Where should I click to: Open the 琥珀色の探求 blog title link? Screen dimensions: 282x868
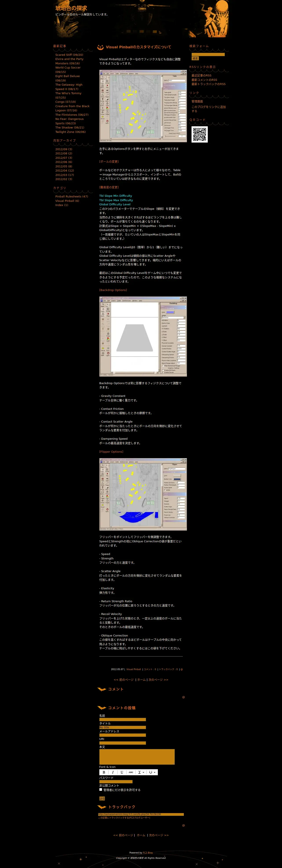pyautogui.click(x=71, y=8)
